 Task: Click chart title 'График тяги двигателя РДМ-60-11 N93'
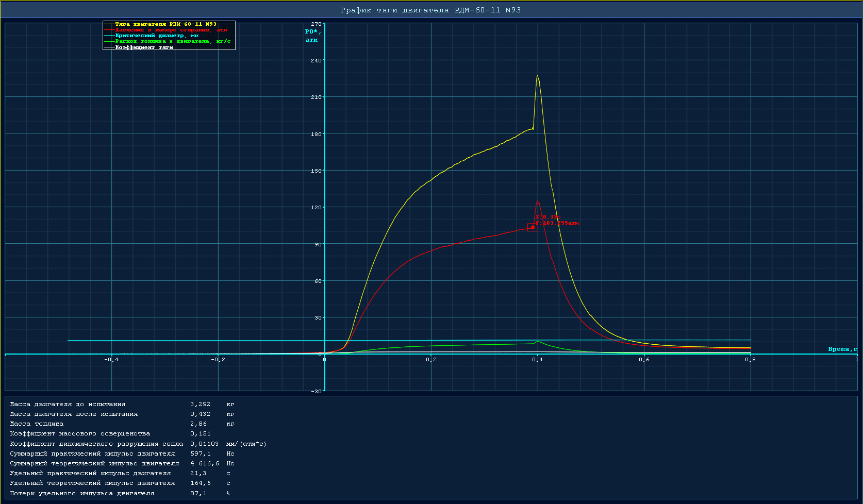pyautogui.click(x=430, y=10)
